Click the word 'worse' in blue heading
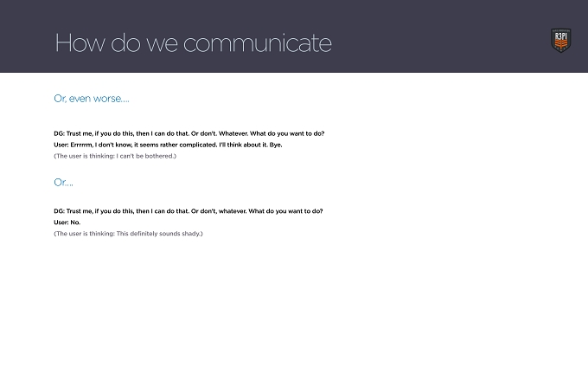 click(106, 99)
